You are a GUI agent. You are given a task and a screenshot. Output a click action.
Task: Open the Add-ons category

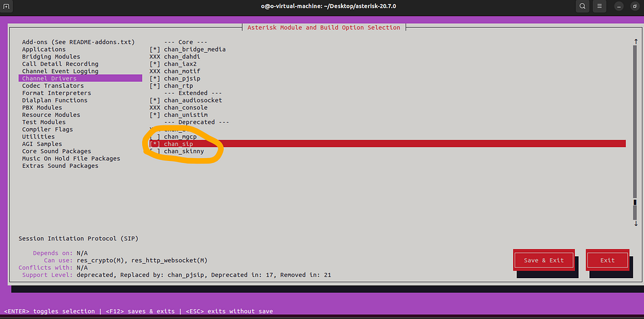tap(78, 42)
